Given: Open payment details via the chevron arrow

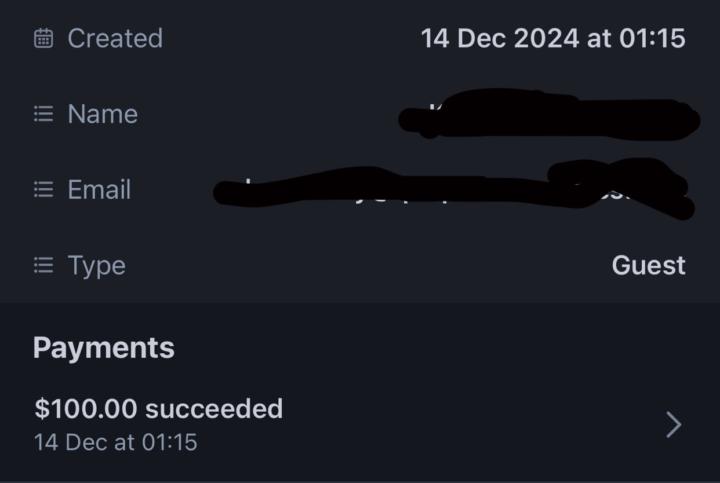Looking at the screenshot, I should 673,425.
